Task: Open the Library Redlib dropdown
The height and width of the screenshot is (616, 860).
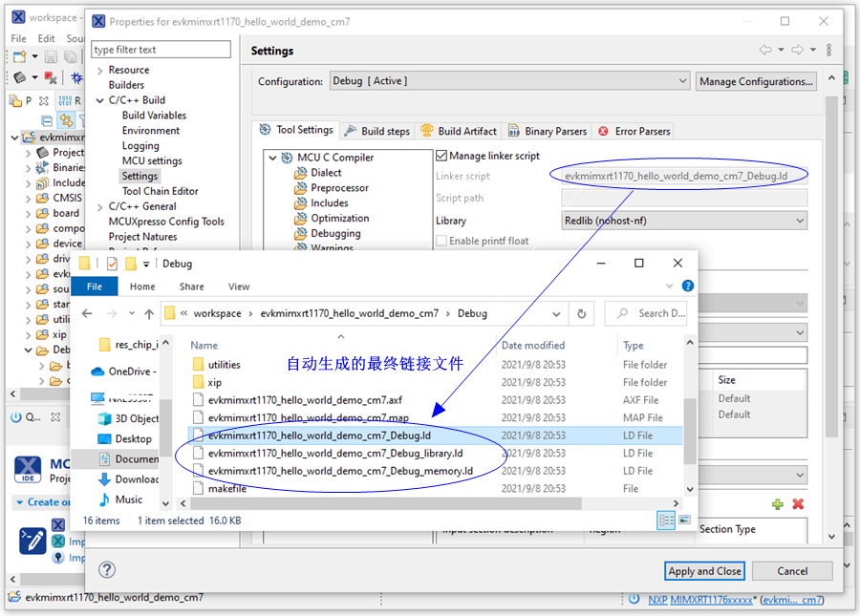Action: [x=684, y=221]
